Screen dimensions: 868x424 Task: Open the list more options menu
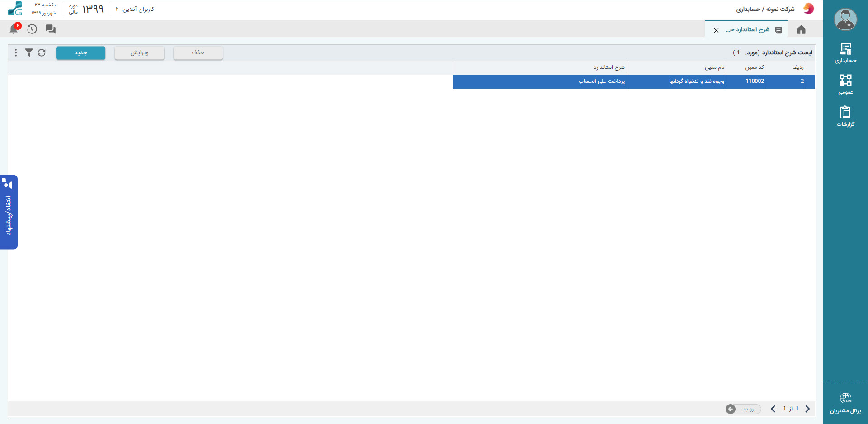click(x=16, y=52)
